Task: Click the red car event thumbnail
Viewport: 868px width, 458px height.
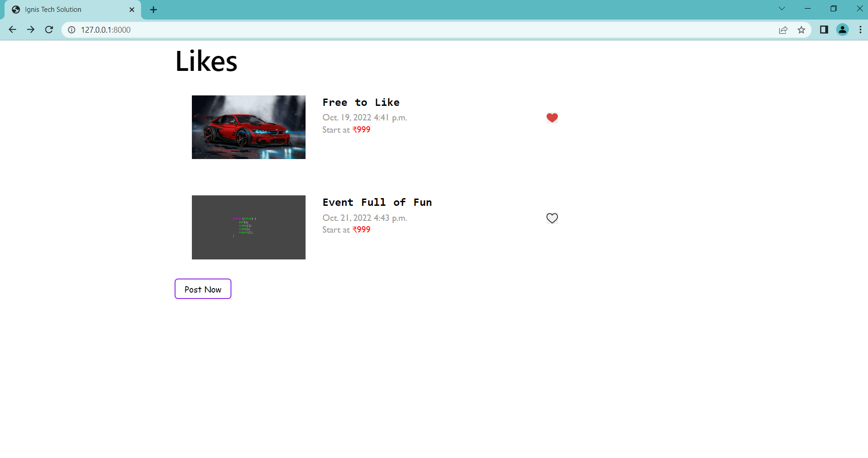Action: point(248,127)
